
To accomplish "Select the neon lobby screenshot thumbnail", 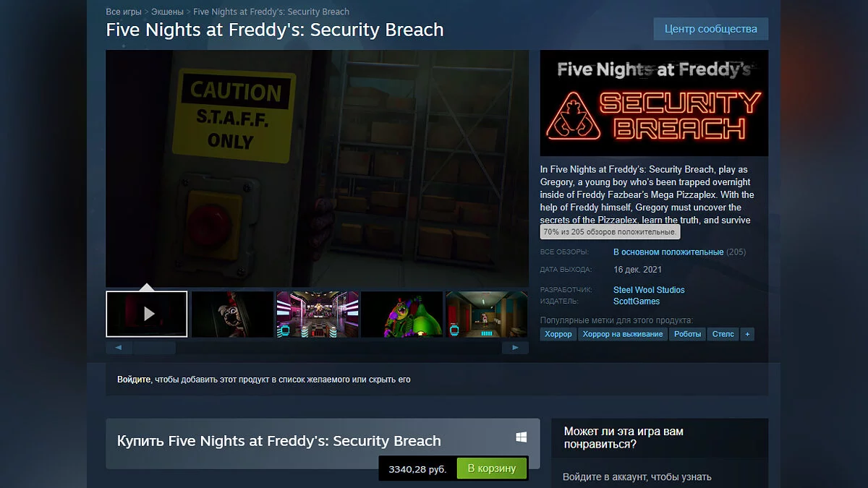I will click(x=317, y=314).
